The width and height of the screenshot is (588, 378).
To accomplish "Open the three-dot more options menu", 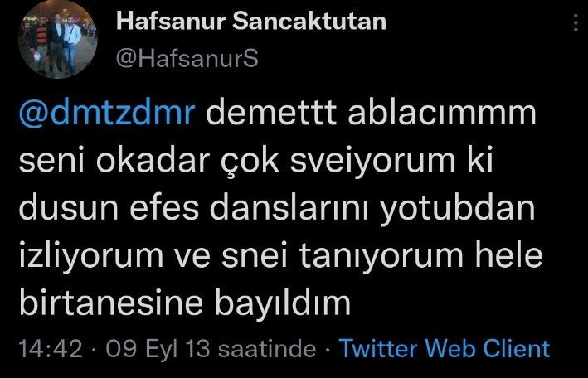I will tap(576, 23).
